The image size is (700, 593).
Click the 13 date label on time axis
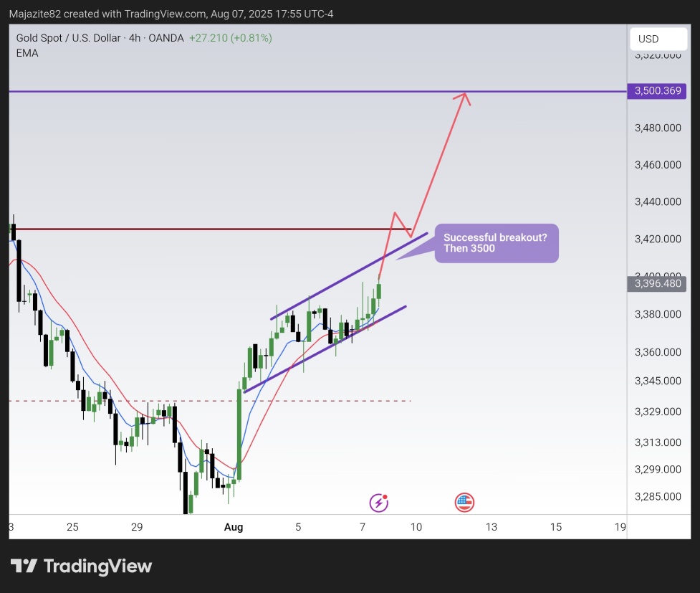pos(492,527)
